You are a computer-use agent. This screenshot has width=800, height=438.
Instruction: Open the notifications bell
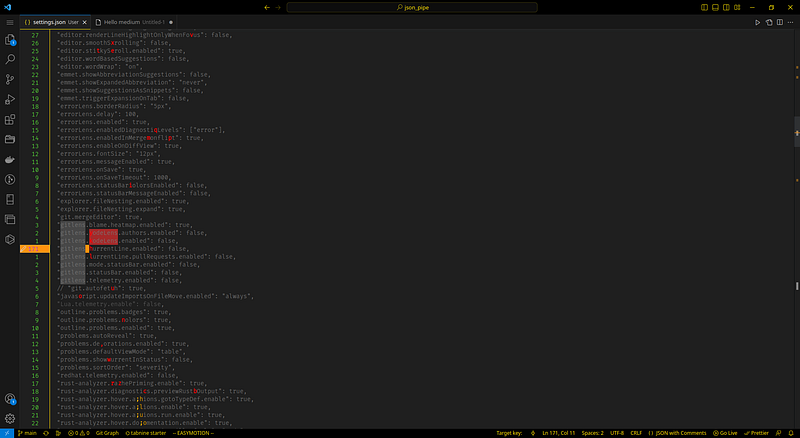click(x=791, y=433)
